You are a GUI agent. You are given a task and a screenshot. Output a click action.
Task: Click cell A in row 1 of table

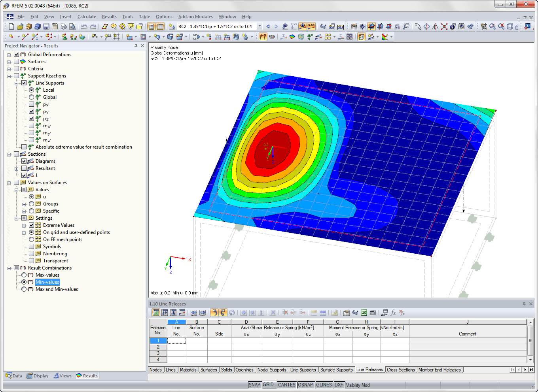[x=176, y=341]
